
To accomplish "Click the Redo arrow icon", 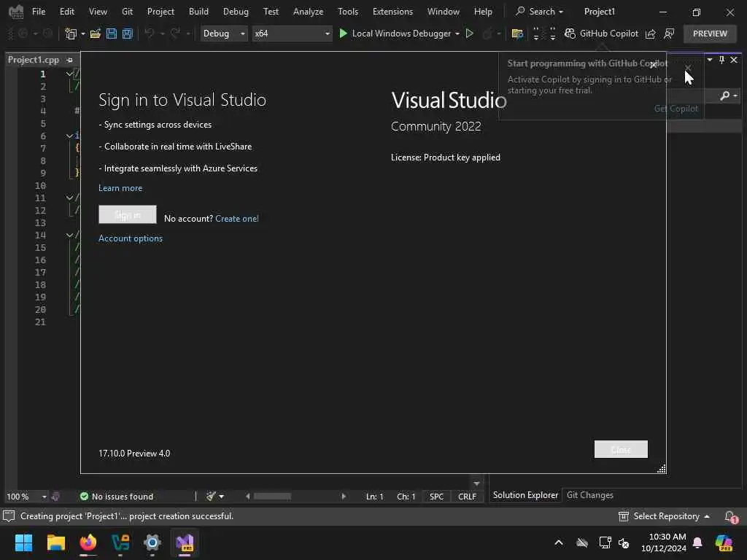I will 175,34.
